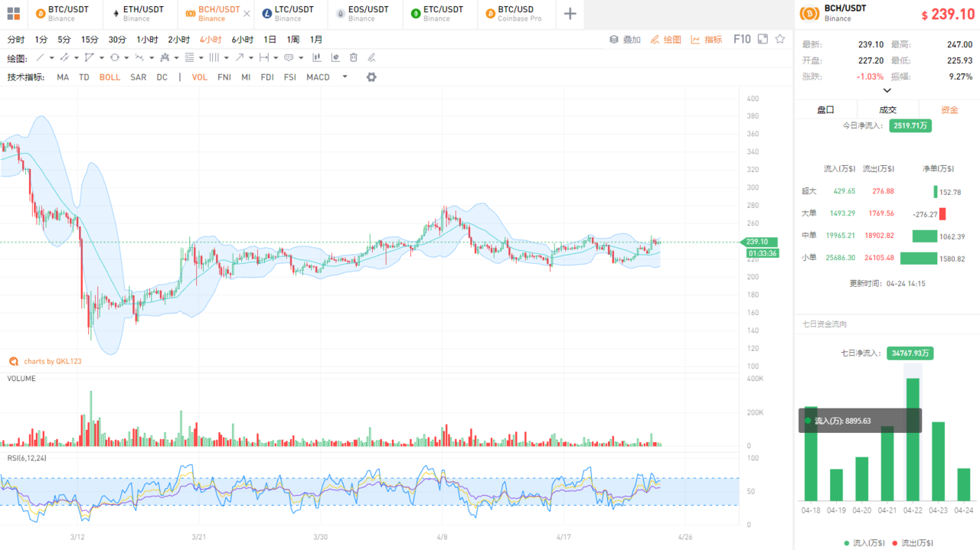
Task: Select the triangle shape drawing tool
Action: 89,57
